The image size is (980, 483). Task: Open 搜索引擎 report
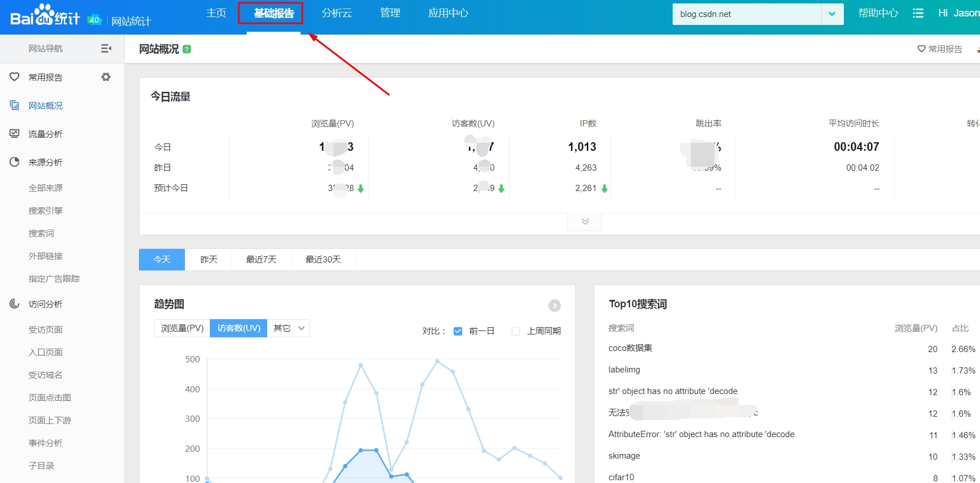click(46, 210)
